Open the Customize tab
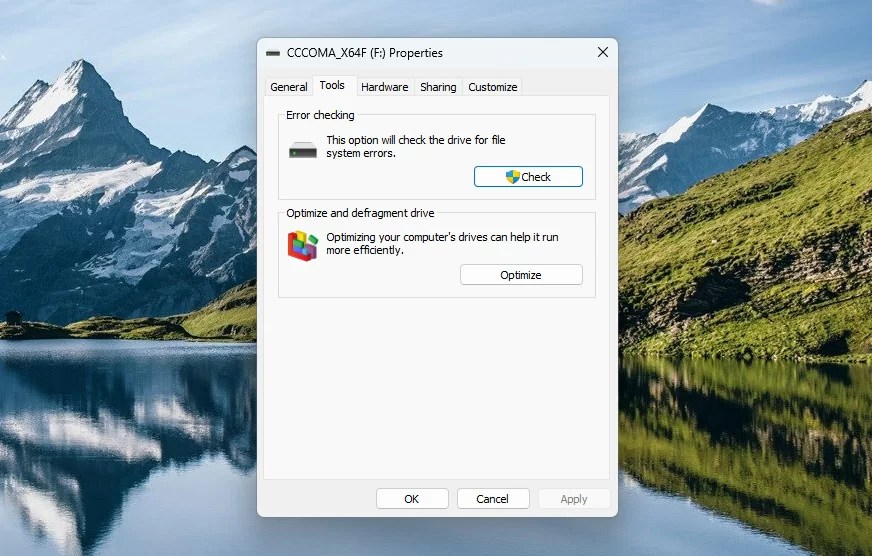 (x=493, y=87)
